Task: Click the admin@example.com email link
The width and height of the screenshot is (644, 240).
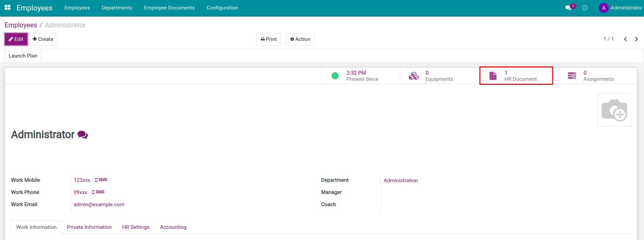Action: pos(99,205)
